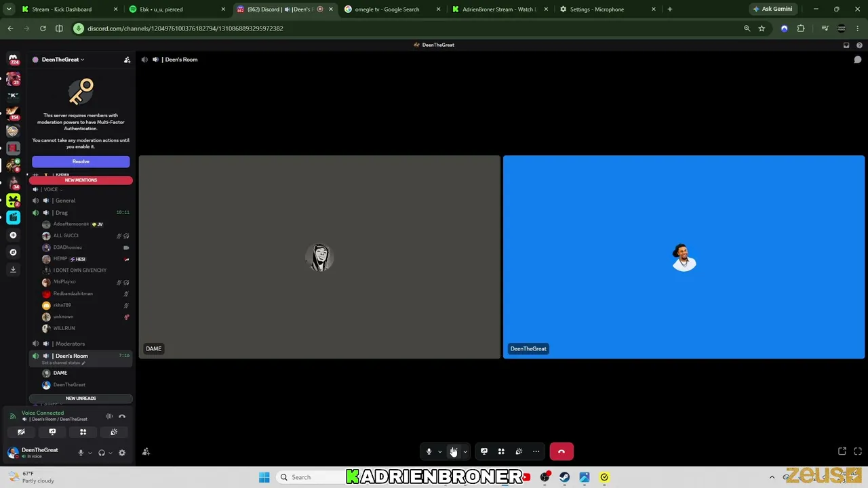Share your screen from the voice panel
Screen dimensions: 868x488
point(52,432)
